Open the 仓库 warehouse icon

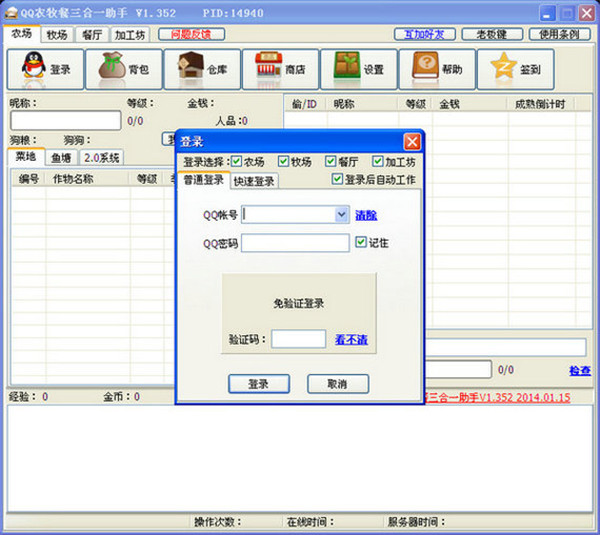pos(203,70)
